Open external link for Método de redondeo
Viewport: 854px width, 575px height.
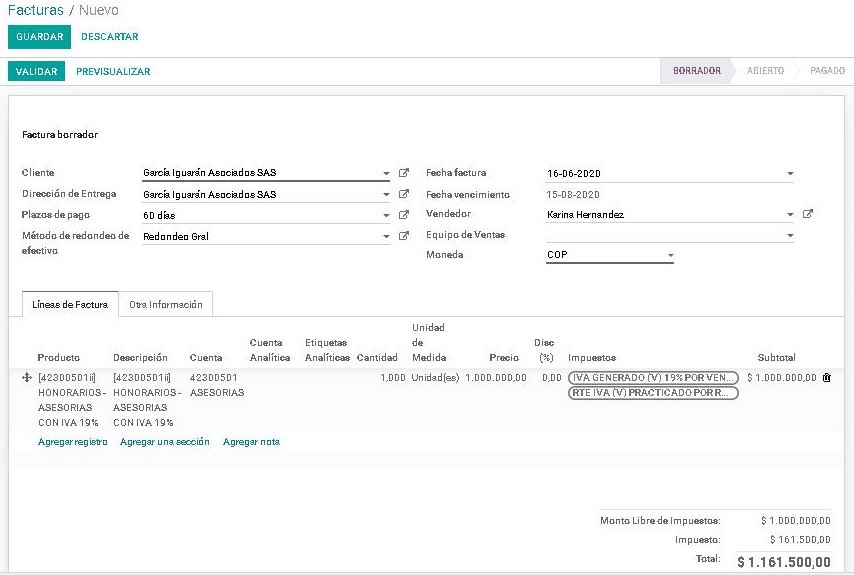[x=404, y=236]
